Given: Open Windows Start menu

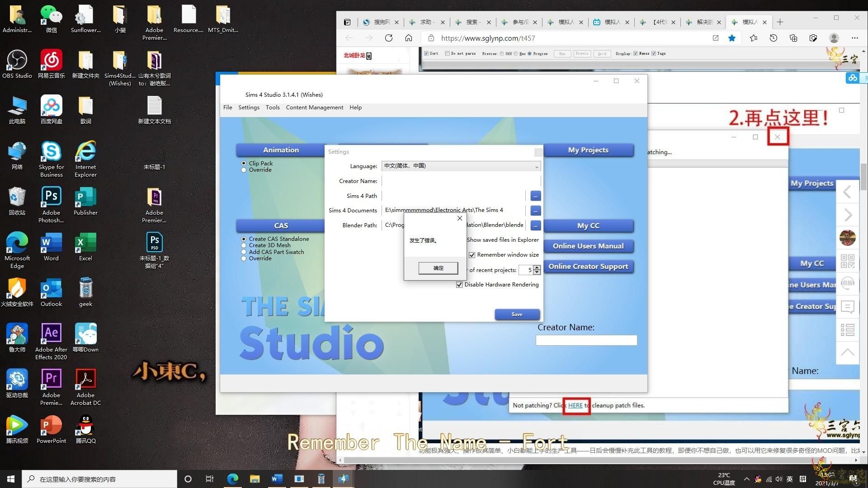Looking at the screenshot, I should pos(11,479).
